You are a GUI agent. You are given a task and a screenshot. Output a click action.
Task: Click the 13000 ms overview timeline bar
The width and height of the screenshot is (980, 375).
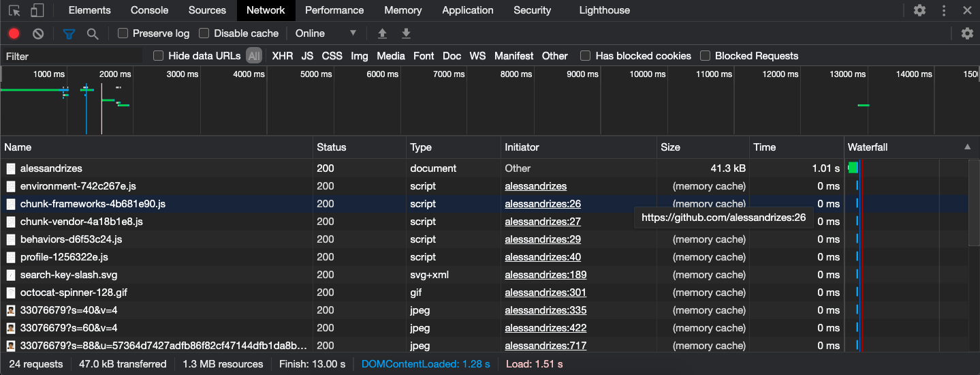864,105
